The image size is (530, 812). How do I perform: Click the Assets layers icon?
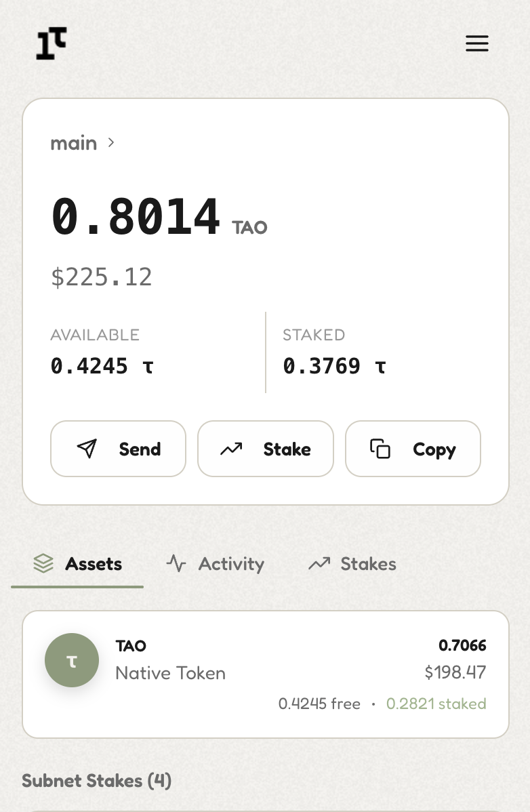[43, 563]
